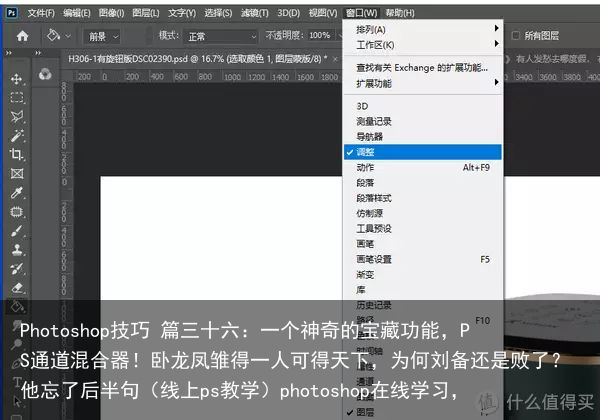Open the 模式 blend mode dropdown
The height and width of the screenshot is (420, 600).
pos(220,37)
